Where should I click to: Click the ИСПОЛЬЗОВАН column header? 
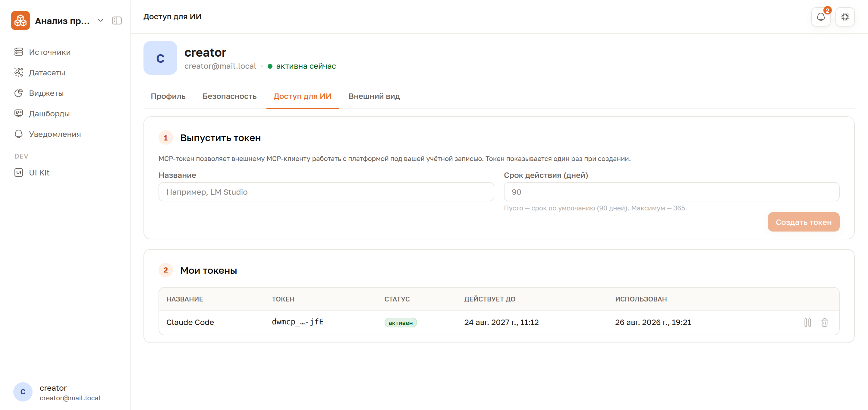(641, 299)
